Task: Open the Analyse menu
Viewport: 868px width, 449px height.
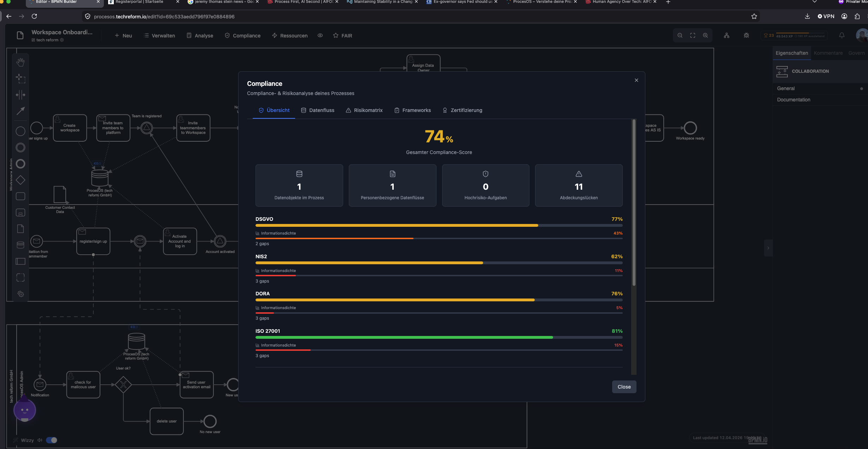Action: (x=200, y=36)
